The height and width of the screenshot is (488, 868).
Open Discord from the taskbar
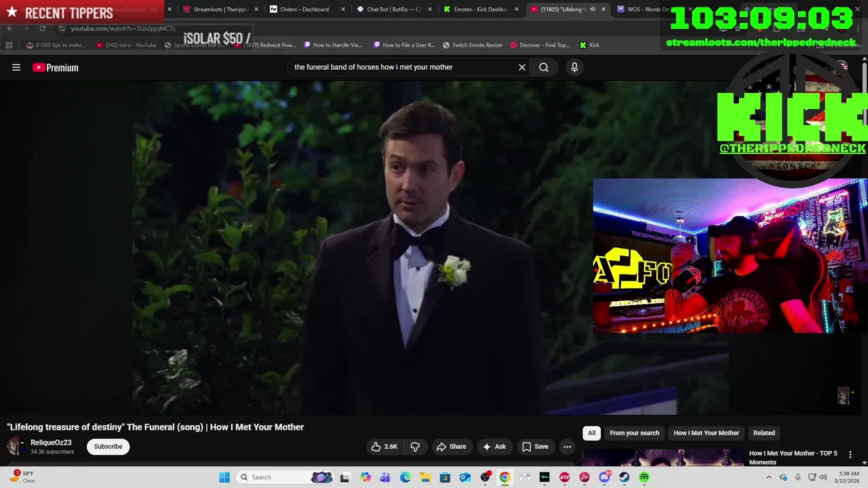click(604, 477)
